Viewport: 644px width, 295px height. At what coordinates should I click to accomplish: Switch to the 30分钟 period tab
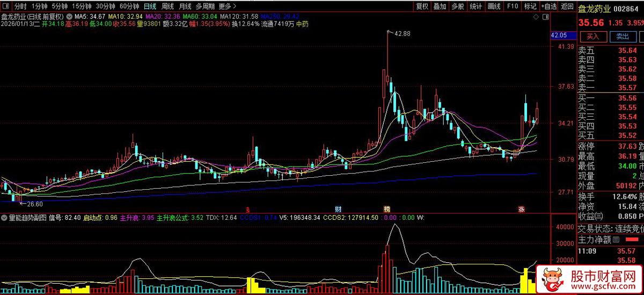coord(106,6)
